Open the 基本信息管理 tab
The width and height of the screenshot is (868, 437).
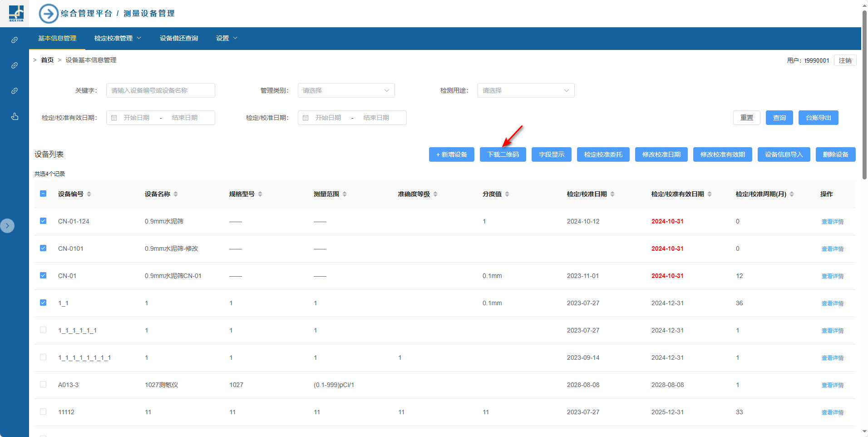(x=57, y=38)
